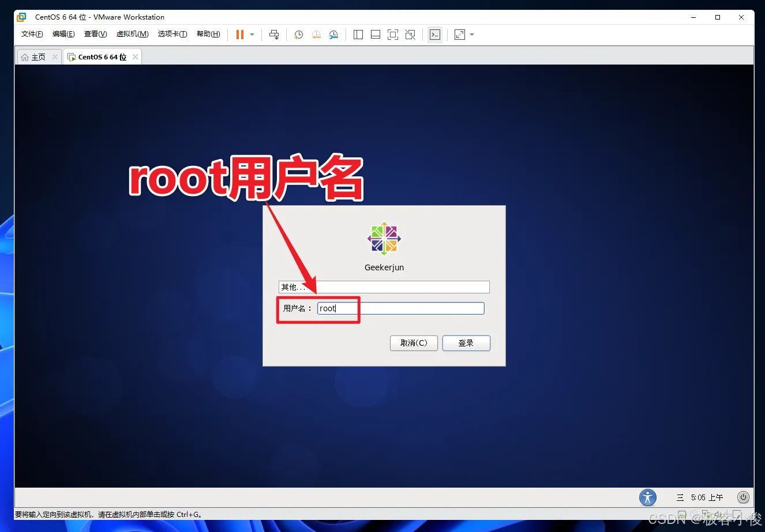Click the 用户名 input field
This screenshot has width=765, height=532.
click(x=401, y=308)
